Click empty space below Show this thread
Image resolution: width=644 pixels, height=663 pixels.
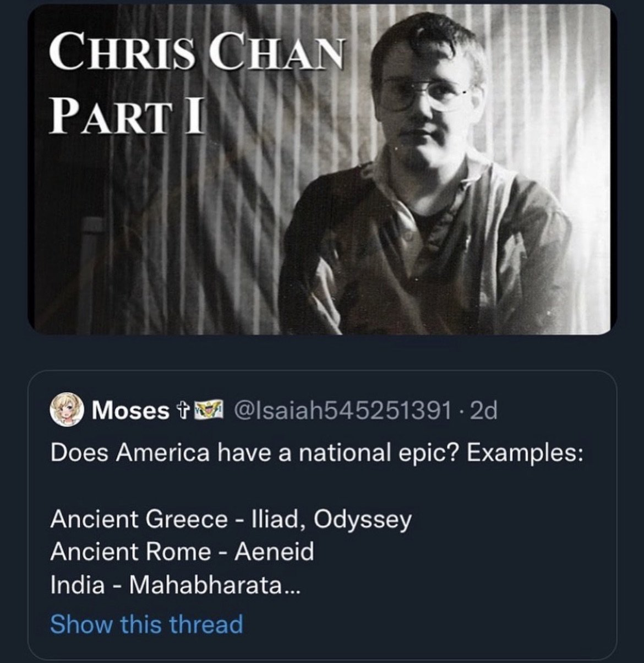(x=322, y=648)
